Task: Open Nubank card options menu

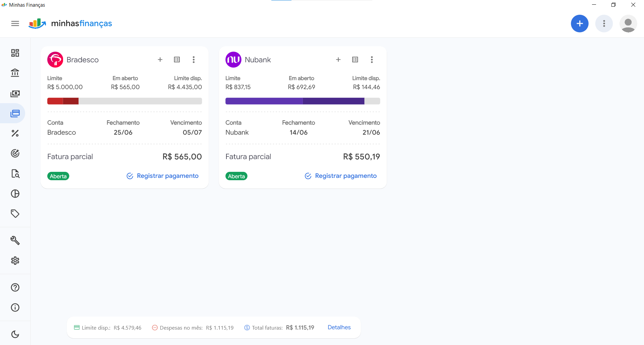Action: tap(372, 60)
